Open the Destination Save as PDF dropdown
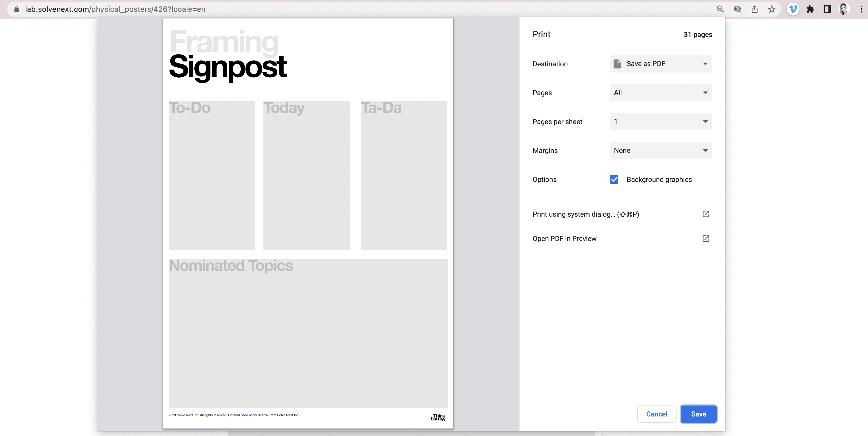868x436 pixels. [660, 64]
